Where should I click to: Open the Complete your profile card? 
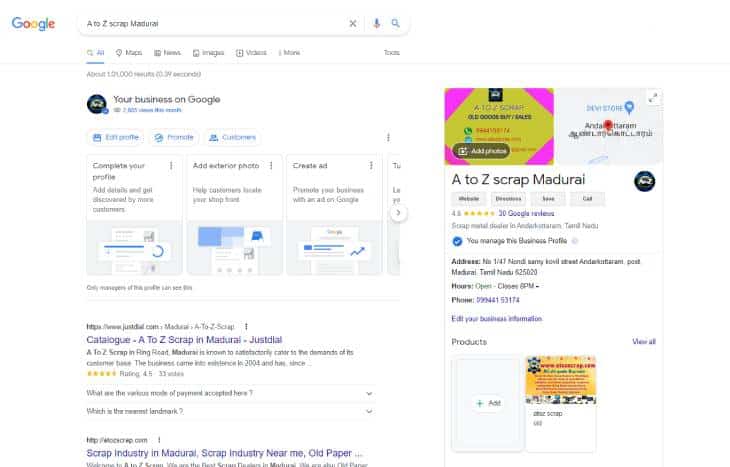(x=135, y=215)
